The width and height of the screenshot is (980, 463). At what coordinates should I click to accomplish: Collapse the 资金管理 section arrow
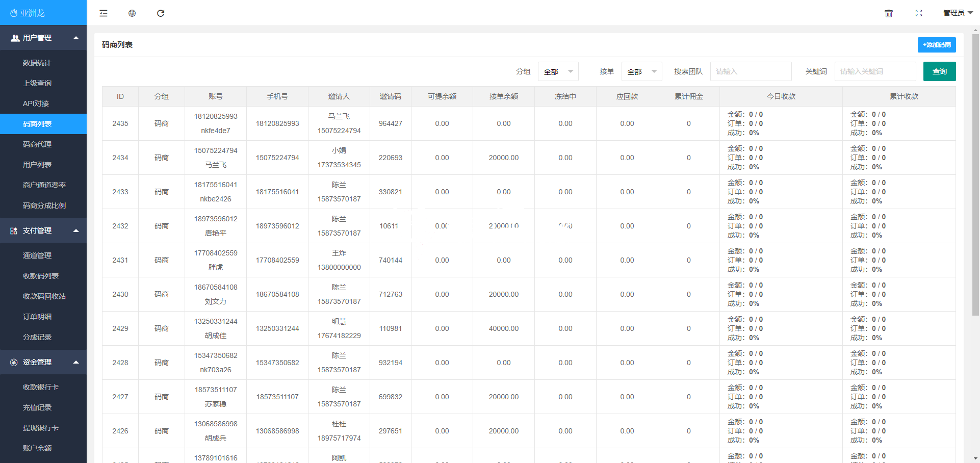click(76, 362)
